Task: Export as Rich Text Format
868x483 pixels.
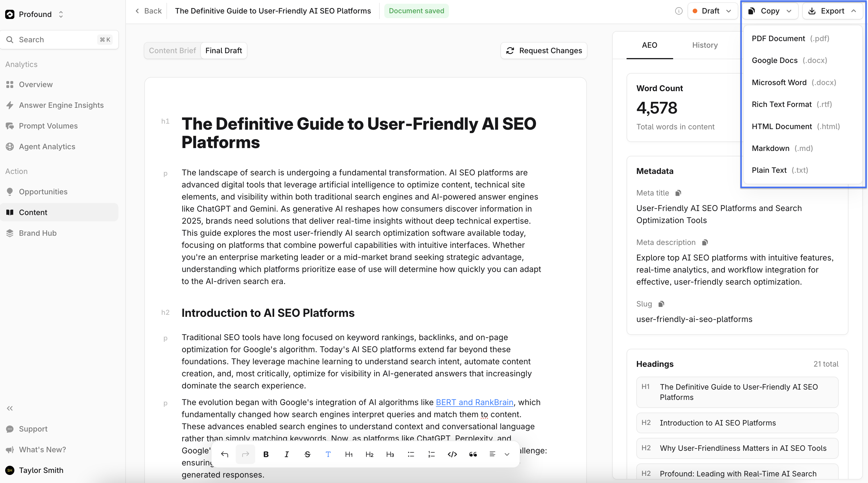Action: 803,104
